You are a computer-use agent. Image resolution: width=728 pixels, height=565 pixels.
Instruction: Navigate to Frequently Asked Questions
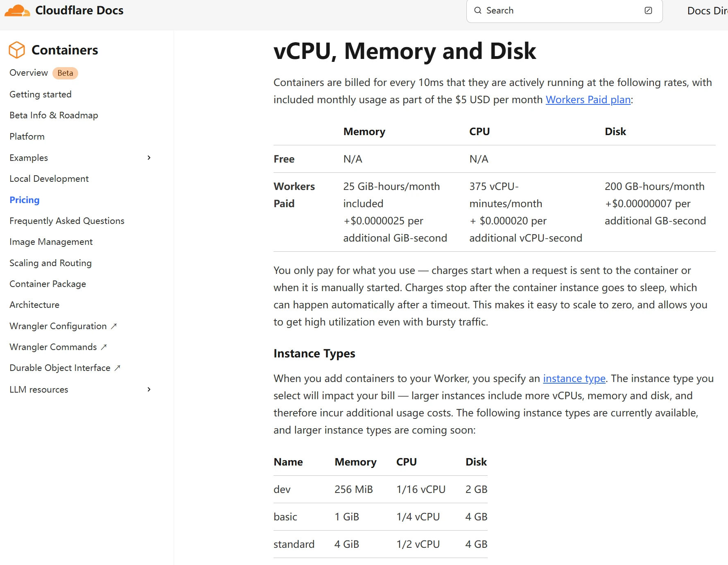pos(67,221)
